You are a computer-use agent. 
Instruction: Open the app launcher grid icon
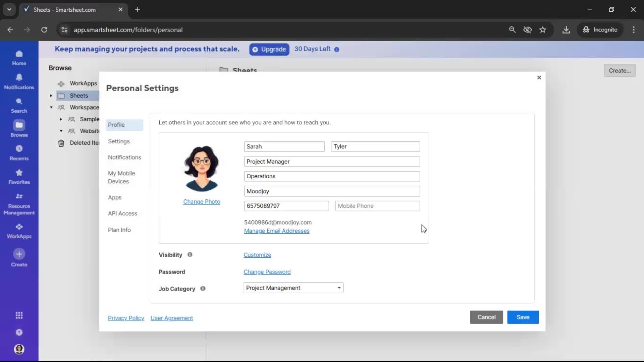19,315
